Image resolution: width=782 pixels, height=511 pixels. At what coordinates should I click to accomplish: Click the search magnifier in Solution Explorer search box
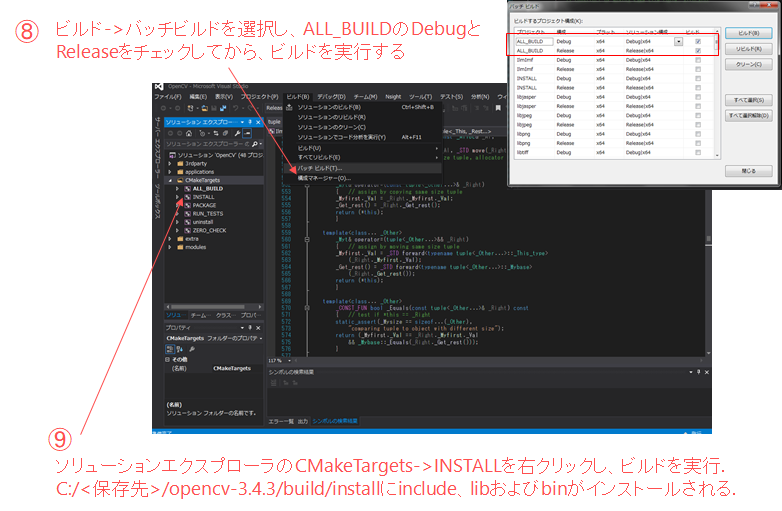254,144
